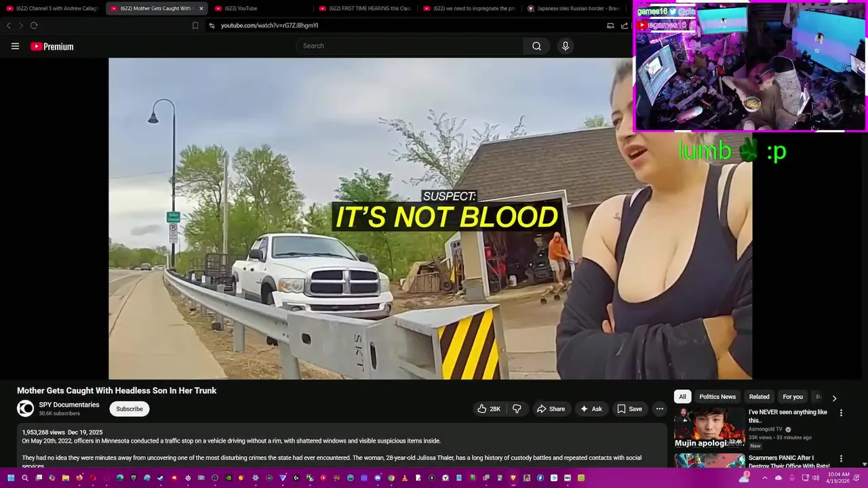
Task: Click the video player to pause
Action: coord(430,218)
